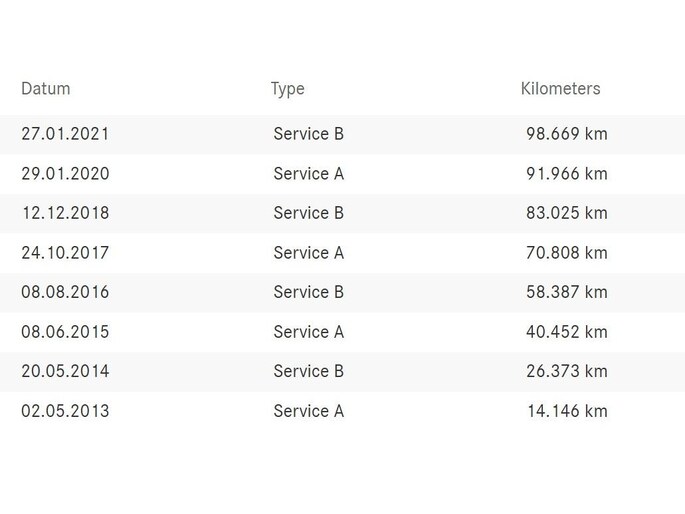Click the 08.08.2016 date entry

tap(65, 292)
